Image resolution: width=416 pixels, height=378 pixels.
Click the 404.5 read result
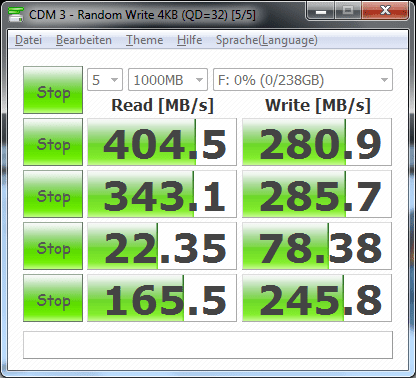162,142
